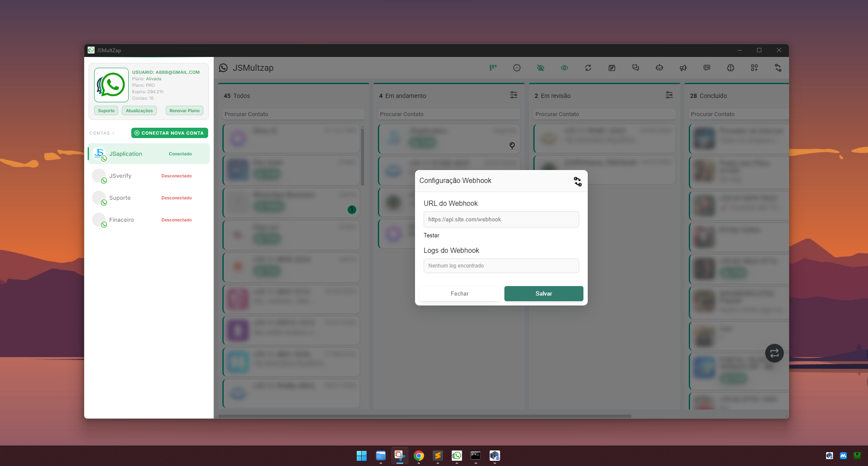The image size is (868, 466).
Task: Open the calendar scheduling icon
Action: click(612, 68)
